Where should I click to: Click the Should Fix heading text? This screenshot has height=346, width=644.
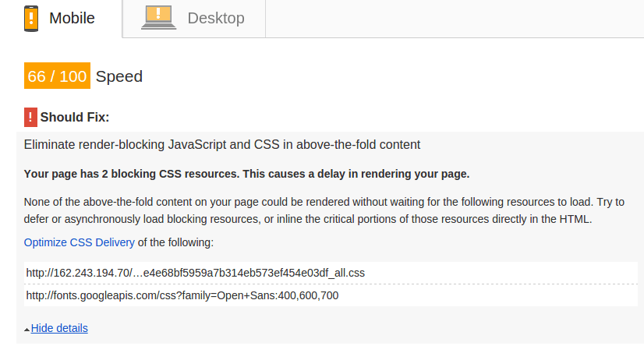pyautogui.click(x=75, y=118)
